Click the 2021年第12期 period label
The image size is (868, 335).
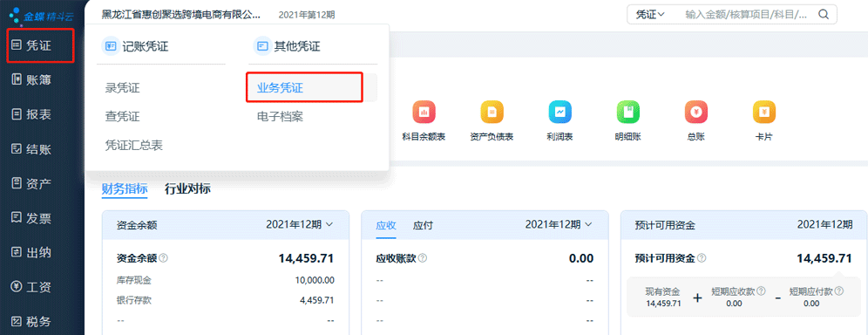(307, 15)
